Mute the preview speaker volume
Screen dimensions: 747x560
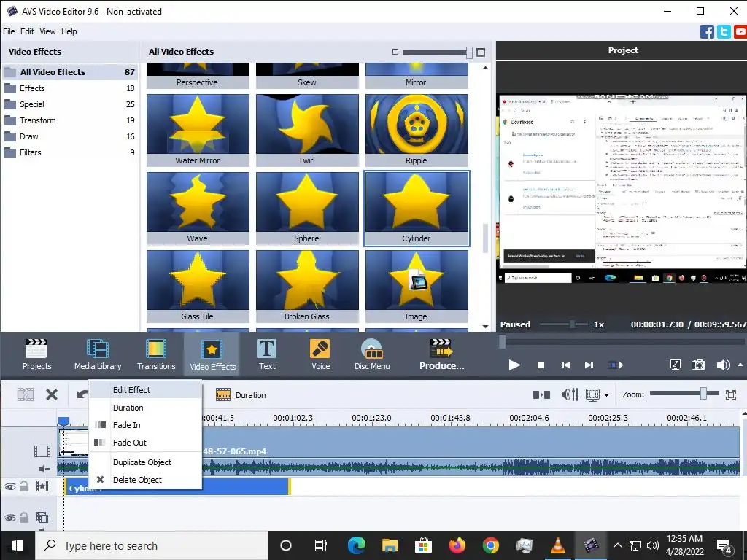[723, 365]
